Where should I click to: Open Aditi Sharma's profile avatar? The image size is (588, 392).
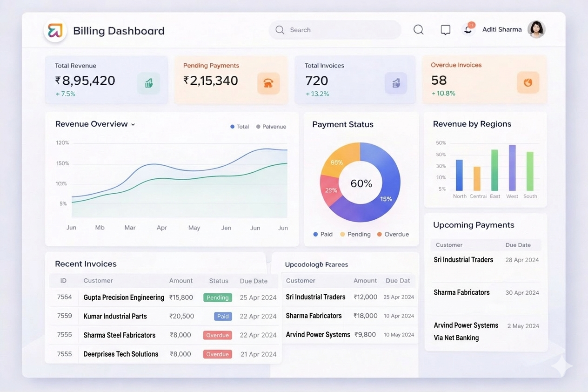tap(536, 29)
